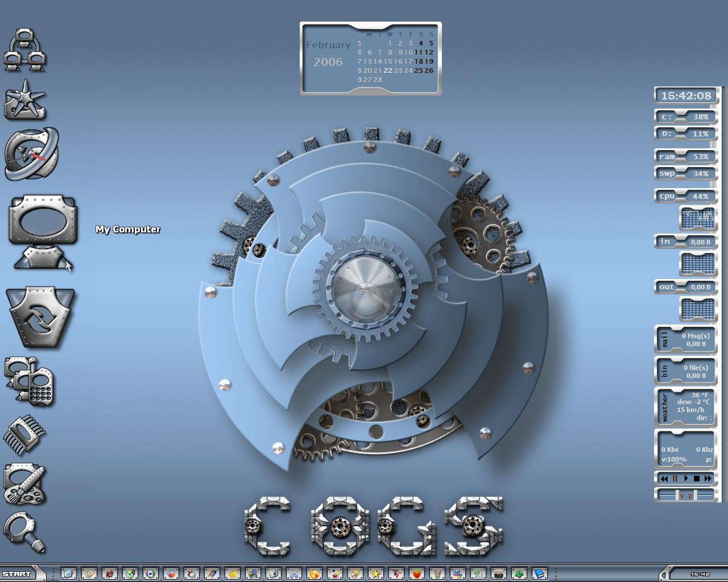The image size is (728, 582).
Task: Click the weather widget panel
Action: click(x=686, y=406)
